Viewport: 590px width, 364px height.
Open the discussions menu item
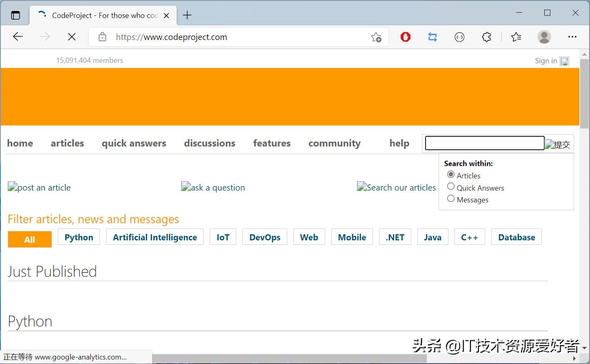pos(209,143)
